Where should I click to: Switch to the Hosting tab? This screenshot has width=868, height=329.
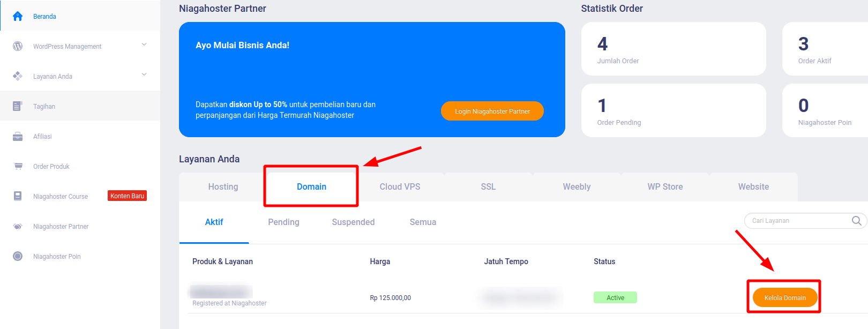[223, 186]
